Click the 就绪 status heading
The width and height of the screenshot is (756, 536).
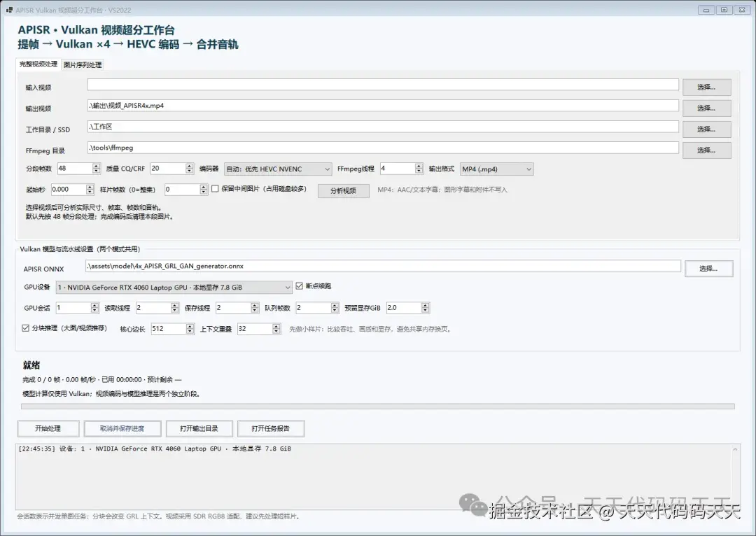tap(31, 365)
